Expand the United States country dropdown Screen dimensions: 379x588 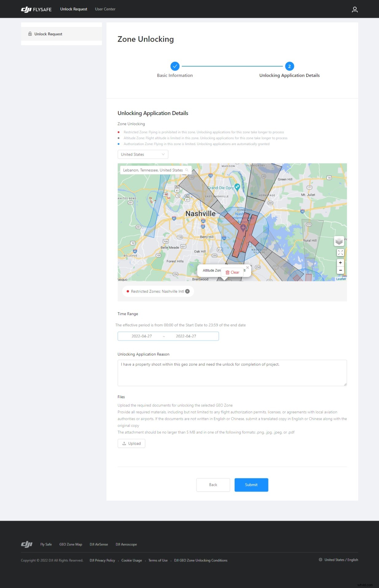(x=143, y=155)
